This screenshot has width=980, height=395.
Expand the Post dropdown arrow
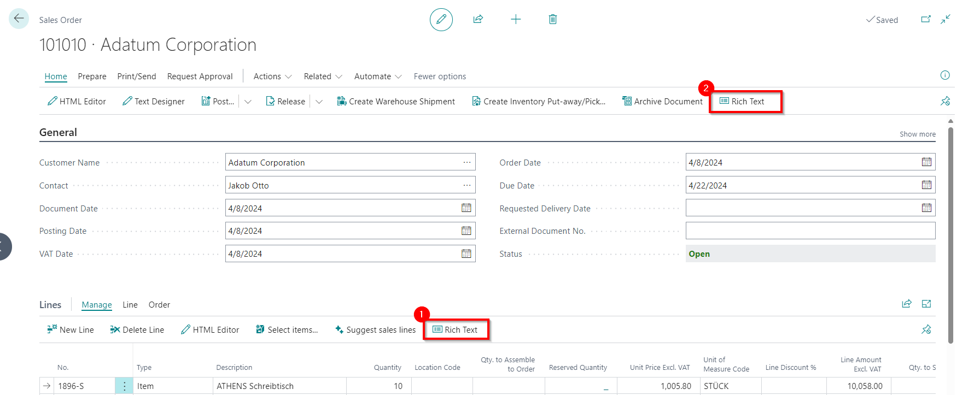coord(248,102)
